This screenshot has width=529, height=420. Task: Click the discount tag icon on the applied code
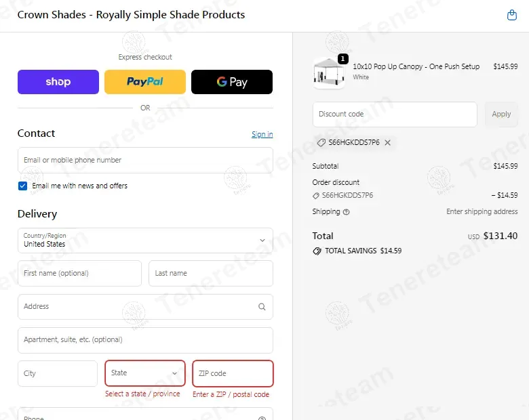(x=321, y=143)
